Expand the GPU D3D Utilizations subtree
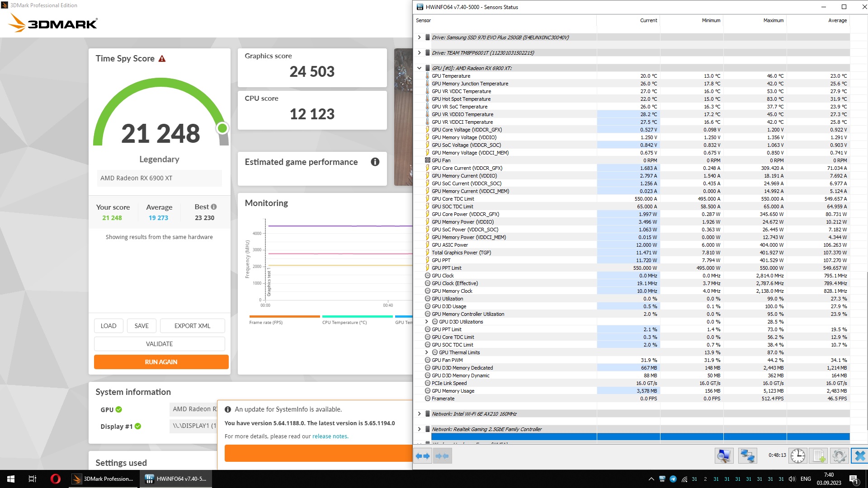This screenshot has width=868, height=488. tap(426, 322)
